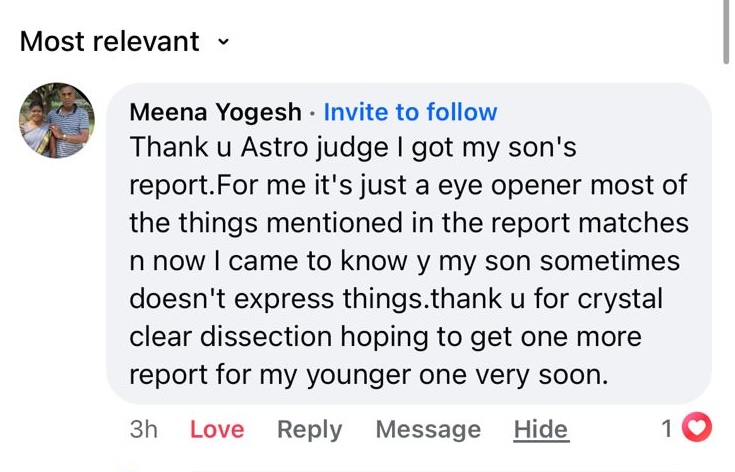Open the Meena Yogesh profile name
The width and height of the screenshot is (735, 472).
(216, 112)
